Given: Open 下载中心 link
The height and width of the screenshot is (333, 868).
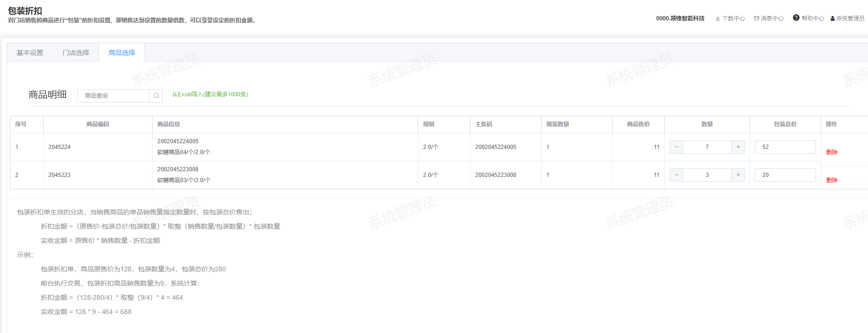Looking at the screenshot, I should [x=733, y=18].
